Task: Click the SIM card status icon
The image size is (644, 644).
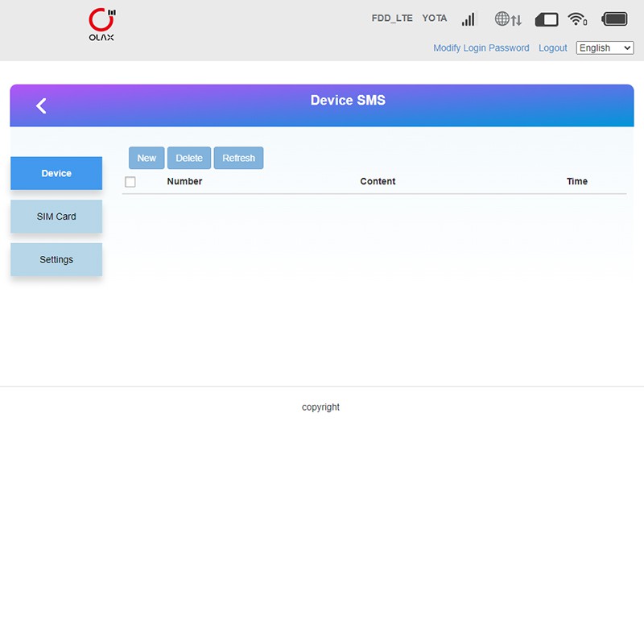Action: (547, 19)
